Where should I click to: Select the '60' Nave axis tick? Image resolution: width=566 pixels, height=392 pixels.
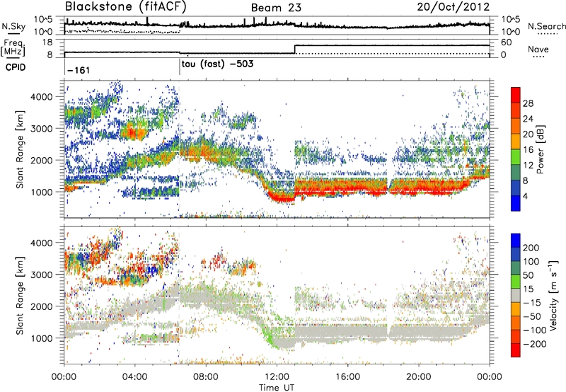(x=506, y=42)
